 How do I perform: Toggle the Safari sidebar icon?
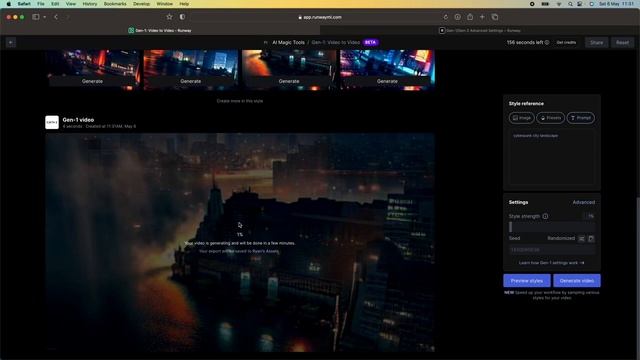coord(36,17)
